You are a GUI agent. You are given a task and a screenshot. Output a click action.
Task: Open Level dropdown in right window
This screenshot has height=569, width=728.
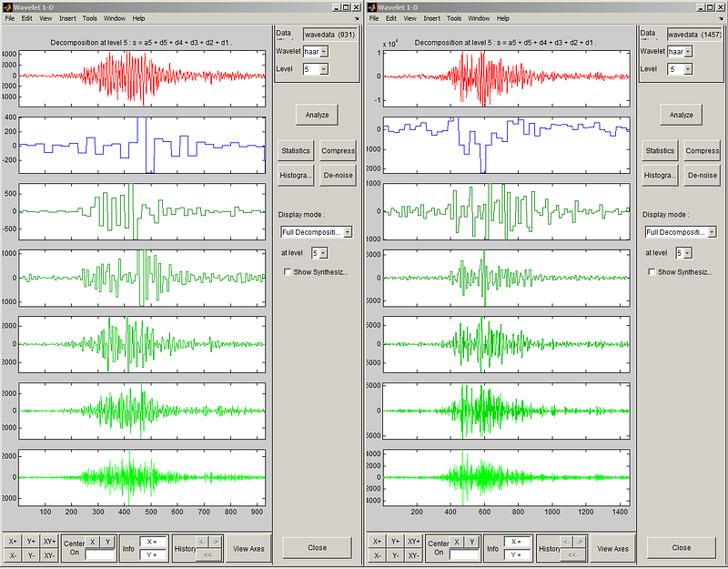[x=680, y=69]
